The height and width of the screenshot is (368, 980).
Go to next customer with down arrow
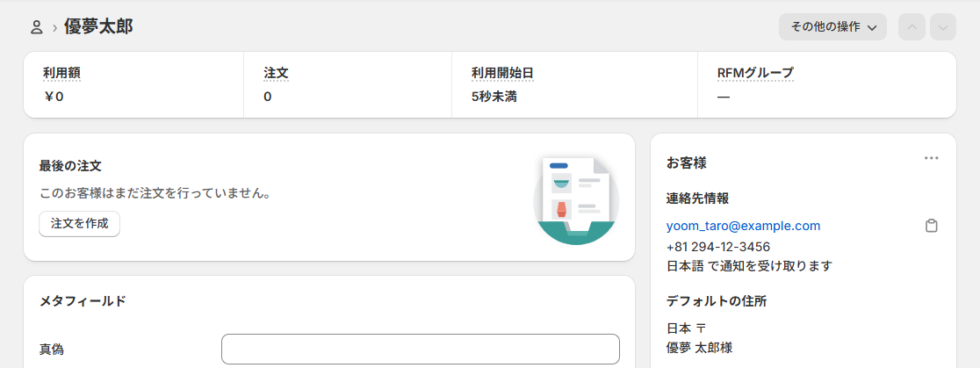(x=943, y=27)
